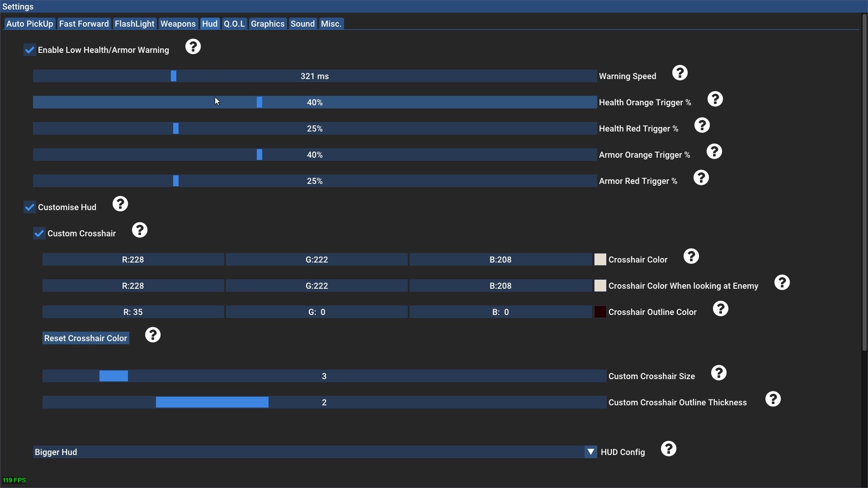Click the Crosshair Outline Color R:35 field
Viewport: 868px width, 488px height.
pyautogui.click(x=133, y=312)
